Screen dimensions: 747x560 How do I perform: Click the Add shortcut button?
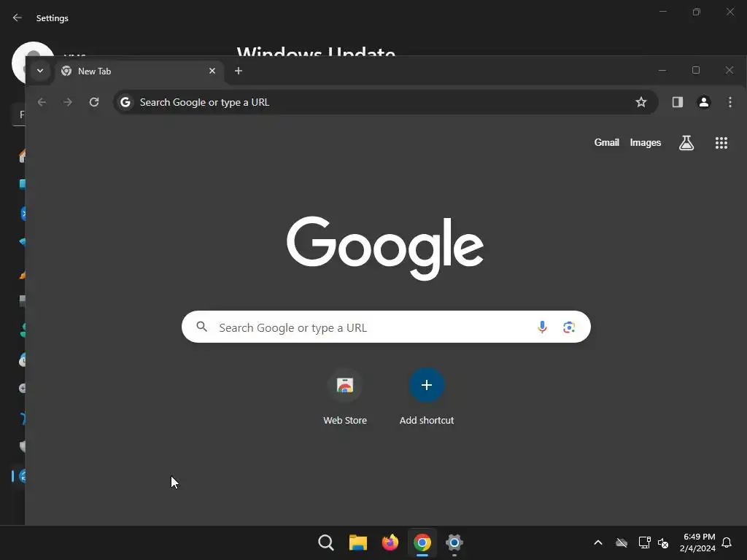(x=426, y=396)
